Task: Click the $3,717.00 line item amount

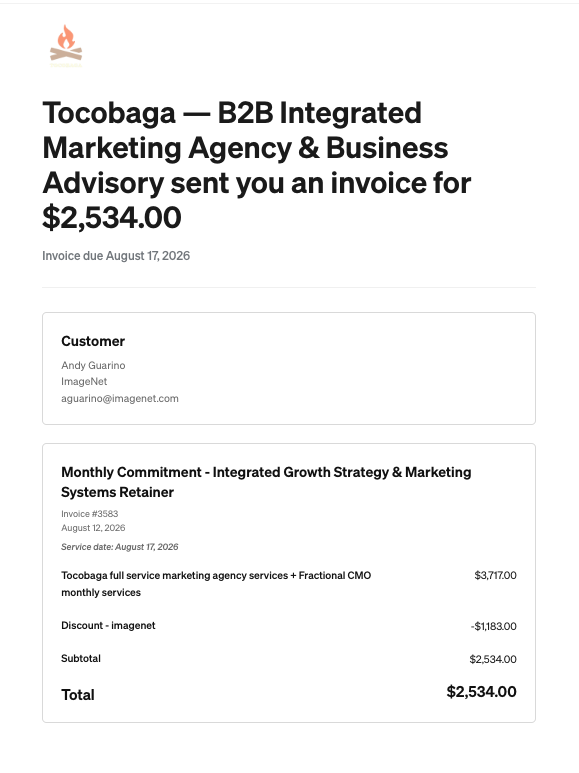Action: click(495, 575)
